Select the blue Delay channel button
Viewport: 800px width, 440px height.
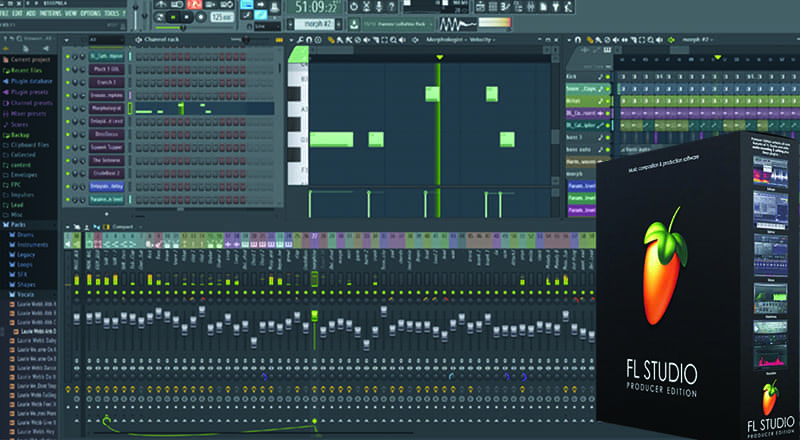pos(106,187)
